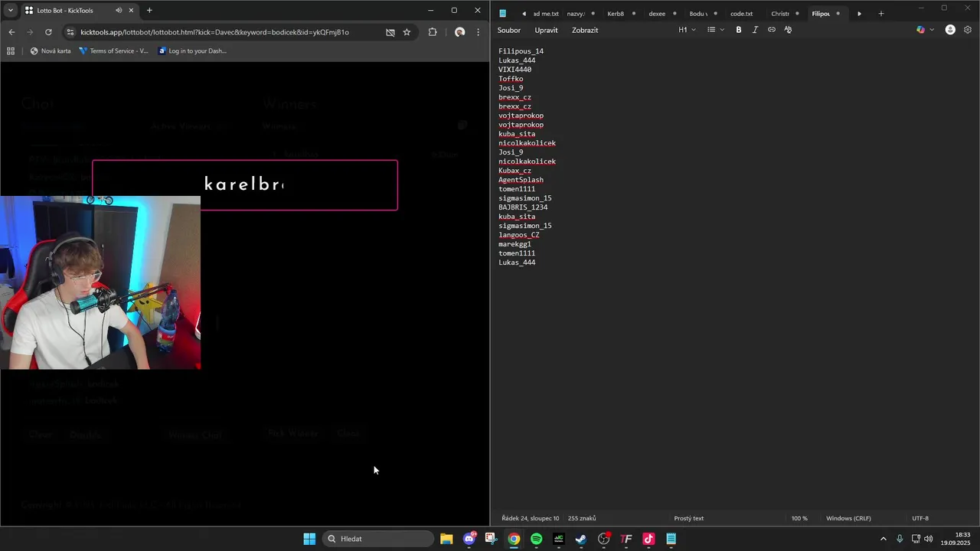Click the Chrome address bar URL
980x551 pixels.
pos(214,32)
